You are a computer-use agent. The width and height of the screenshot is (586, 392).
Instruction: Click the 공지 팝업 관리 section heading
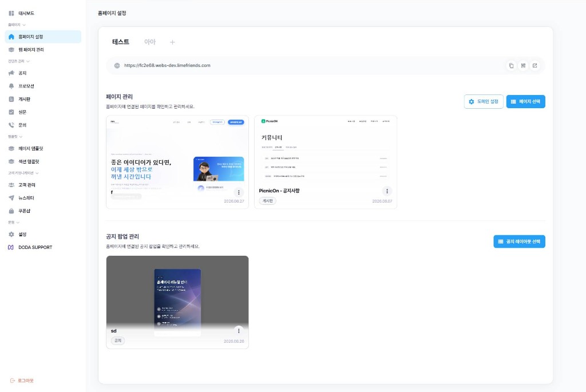tap(122, 236)
